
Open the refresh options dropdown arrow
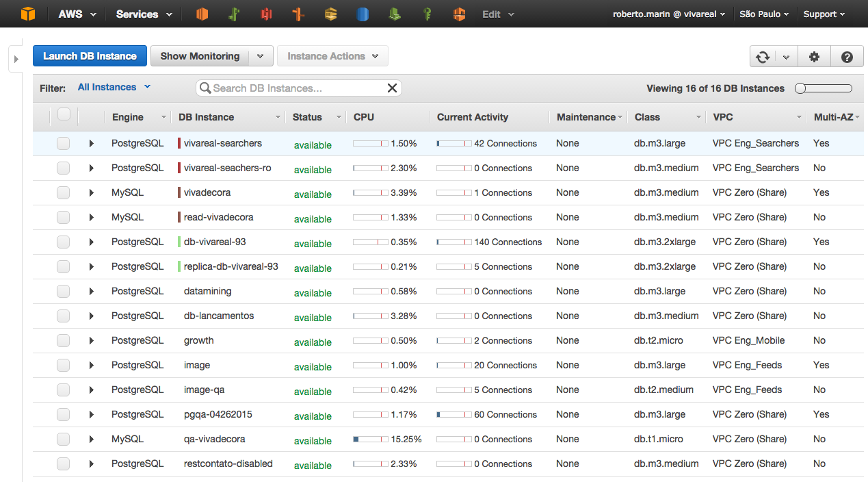787,57
